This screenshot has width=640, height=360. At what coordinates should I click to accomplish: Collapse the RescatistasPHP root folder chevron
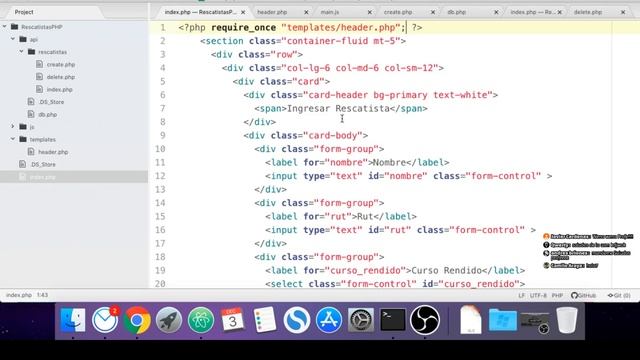4,27
